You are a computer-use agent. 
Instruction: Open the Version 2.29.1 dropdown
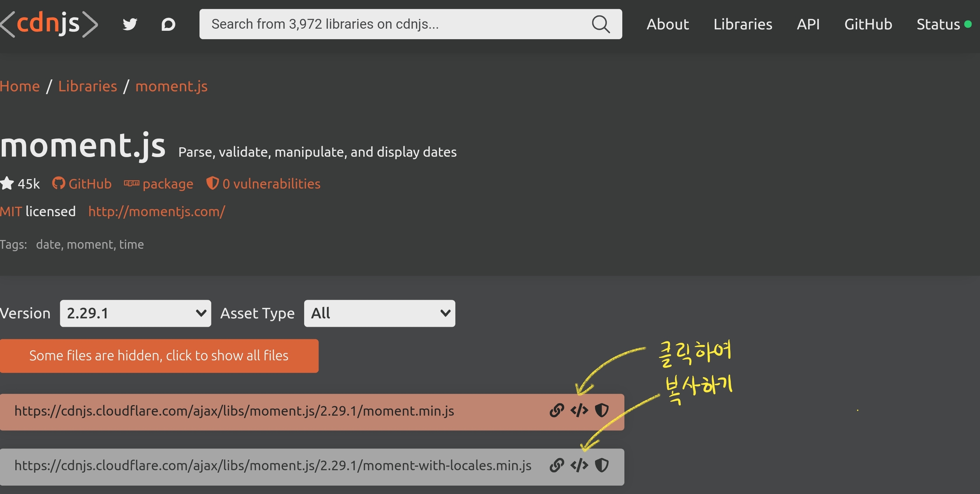[135, 313]
